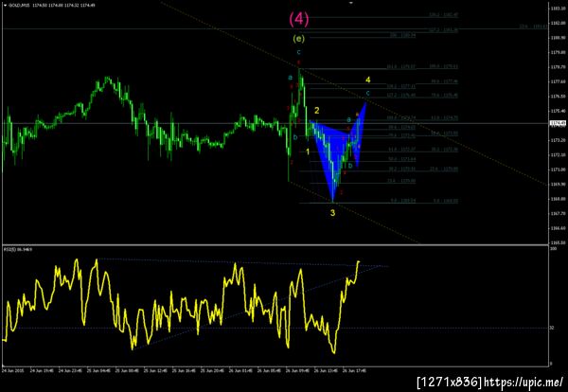
Task: Click the 1177.60 price axis label
Action: (558, 81)
